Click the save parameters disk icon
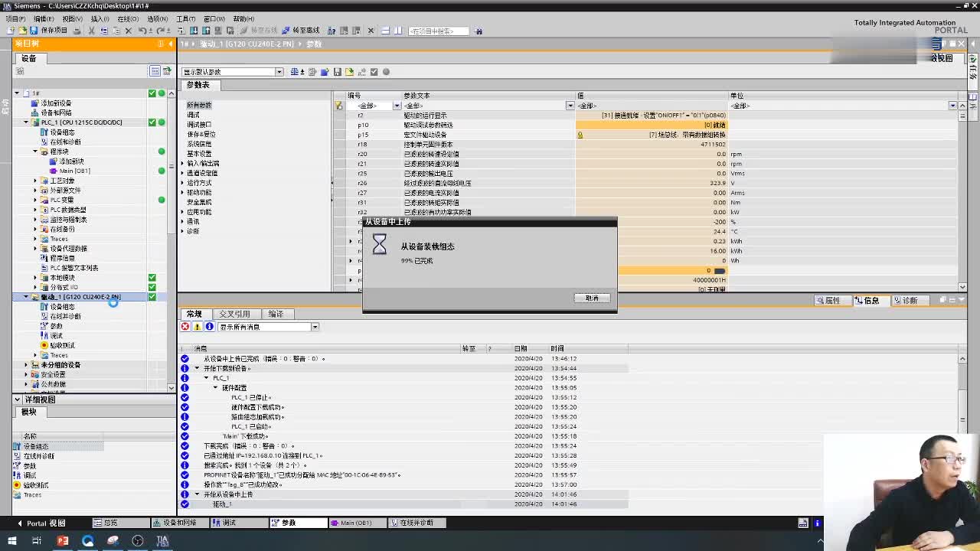This screenshot has width=980, height=551. (337, 72)
